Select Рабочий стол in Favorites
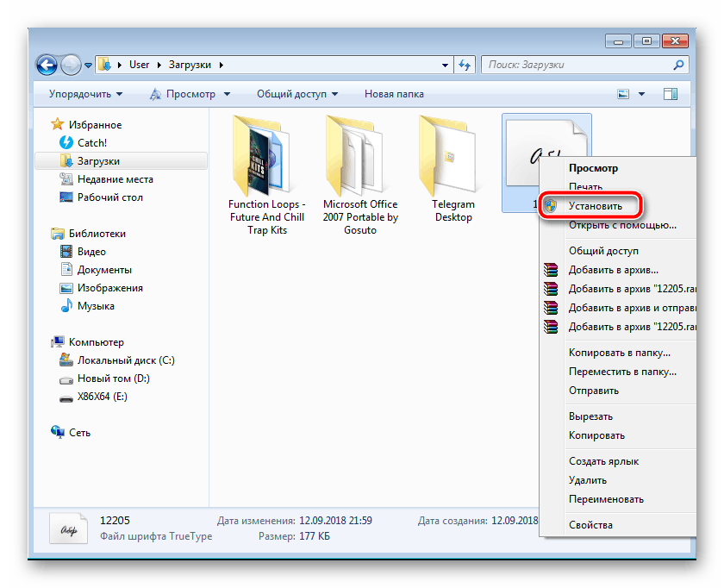 coord(109,197)
